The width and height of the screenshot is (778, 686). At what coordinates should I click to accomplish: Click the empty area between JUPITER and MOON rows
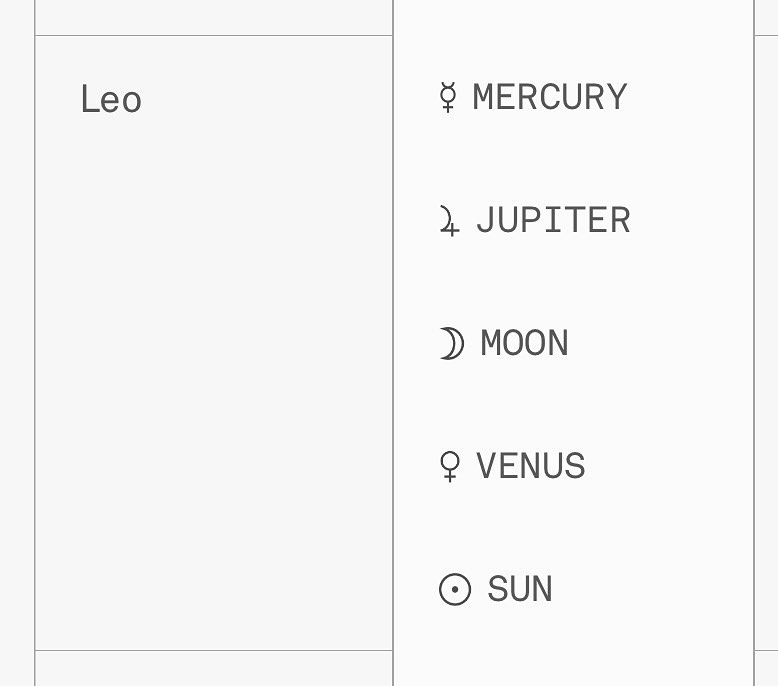tap(573, 282)
